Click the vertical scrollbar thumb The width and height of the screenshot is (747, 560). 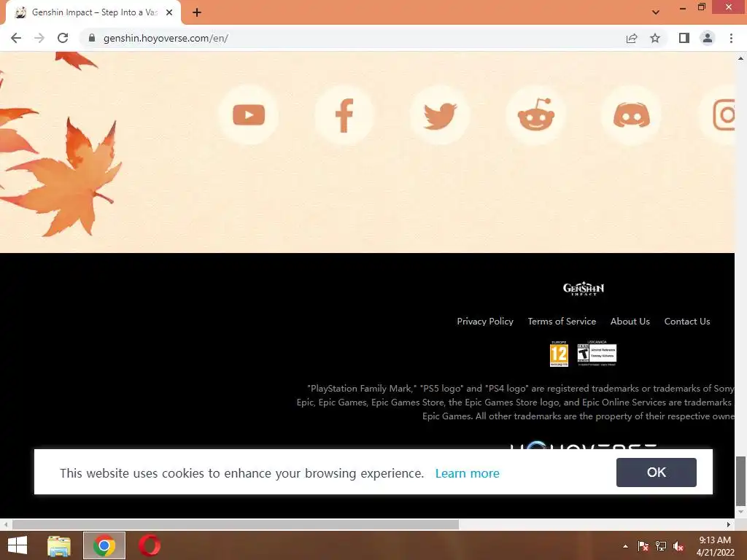740,481
